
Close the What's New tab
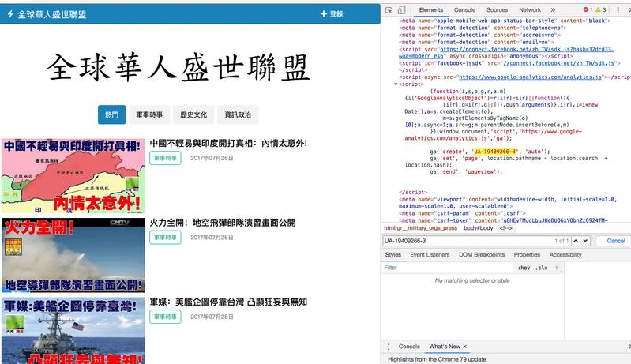pyautogui.click(x=465, y=347)
